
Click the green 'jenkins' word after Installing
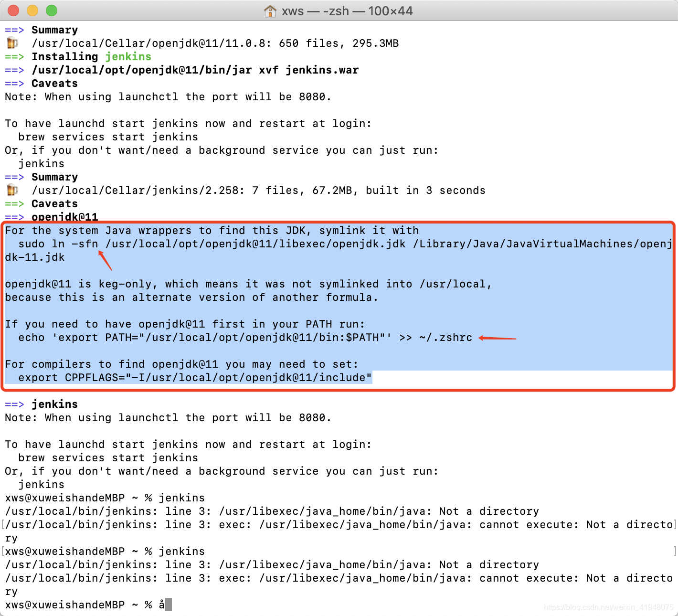(128, 56)
